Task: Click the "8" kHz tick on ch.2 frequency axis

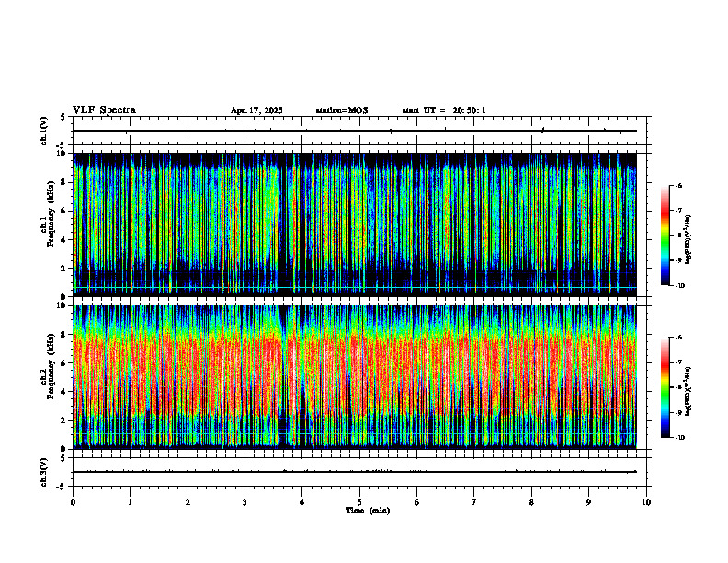Action: tap(64, 335)
